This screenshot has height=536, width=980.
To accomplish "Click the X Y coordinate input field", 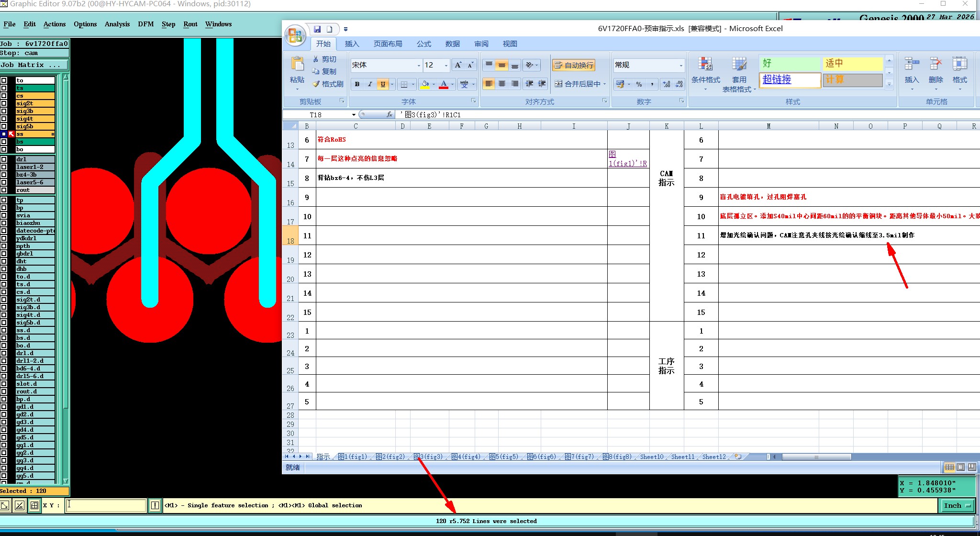I will coord(106,505).
